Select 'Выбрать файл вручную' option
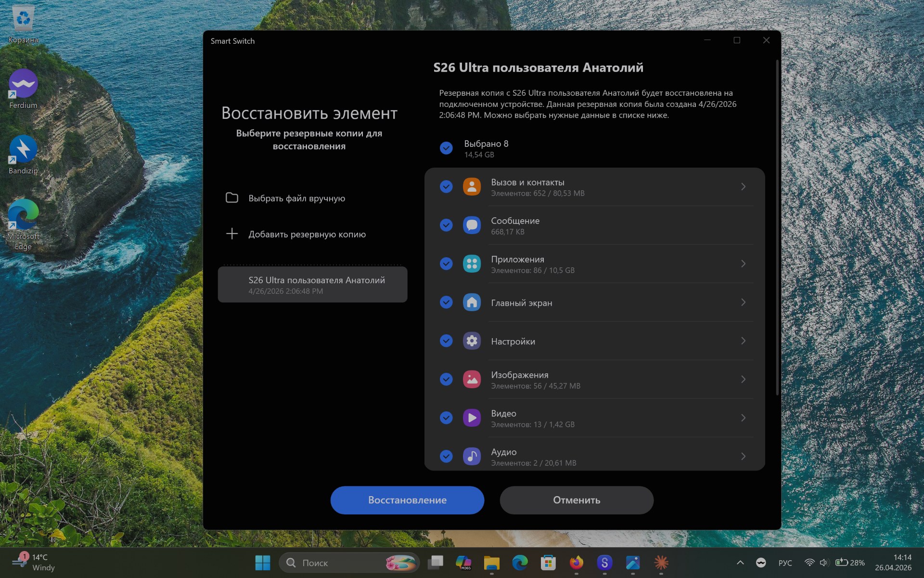The width and height of the screenshot is (924, 578). (x=296, y=198)
